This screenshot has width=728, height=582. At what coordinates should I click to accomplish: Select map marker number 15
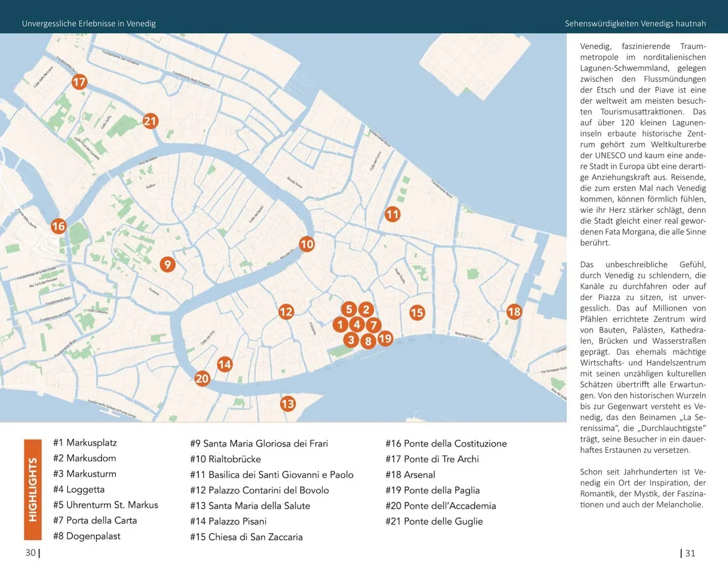(417, 313)
